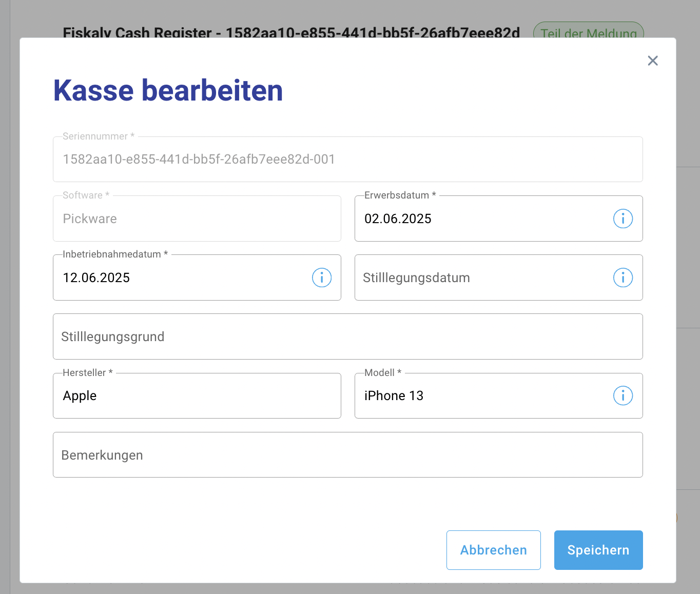Click the Stilllegungsdatum info icon
Viewport: 700px width, 594px height.
pos(623,278)
